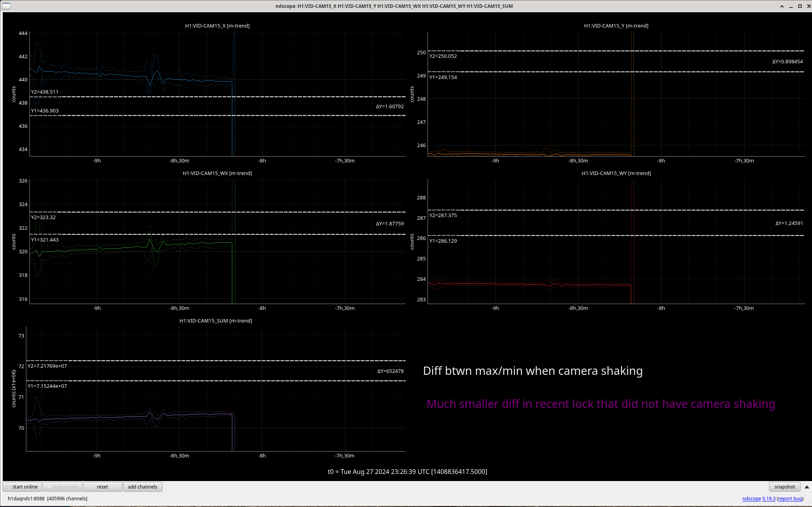Screen dimensions: 812x507
Task: Open the 0.19.3 version link
Action: [x=769, y=498]
